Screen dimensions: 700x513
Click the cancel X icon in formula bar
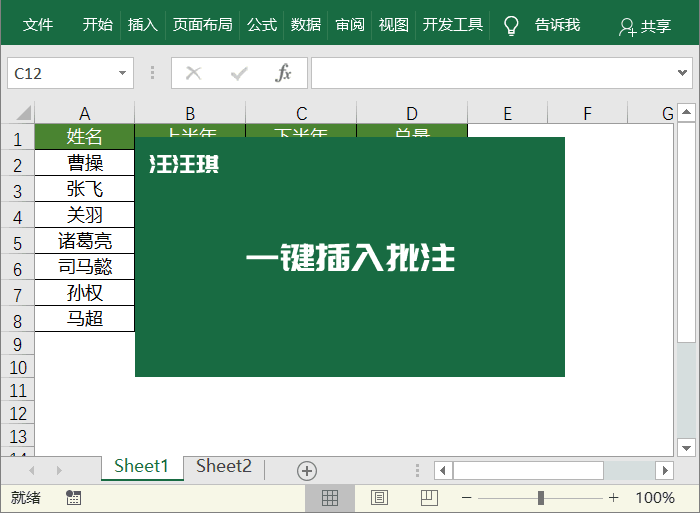click(x=194, y=73)
